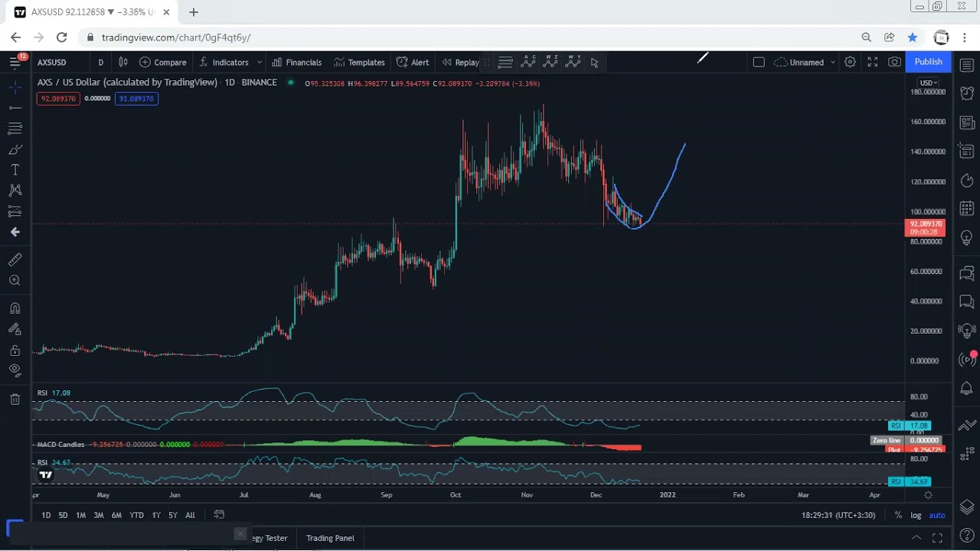Start bar Replay mode

(460, 62)
